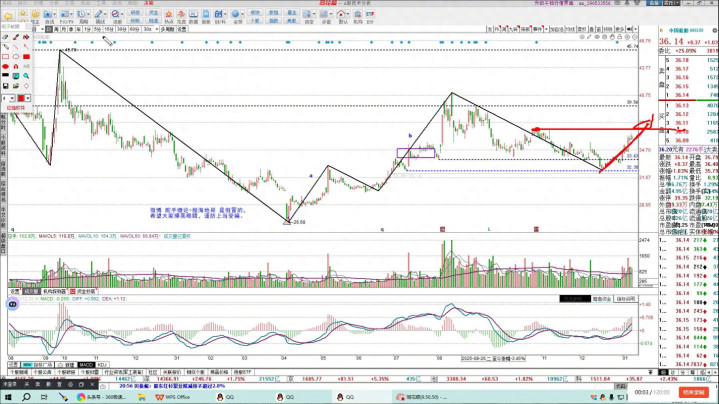Image resolution: width=719 pixels, height=404 pixels.
Task: Switch chart to 30分 period
Action: [121, 29]
